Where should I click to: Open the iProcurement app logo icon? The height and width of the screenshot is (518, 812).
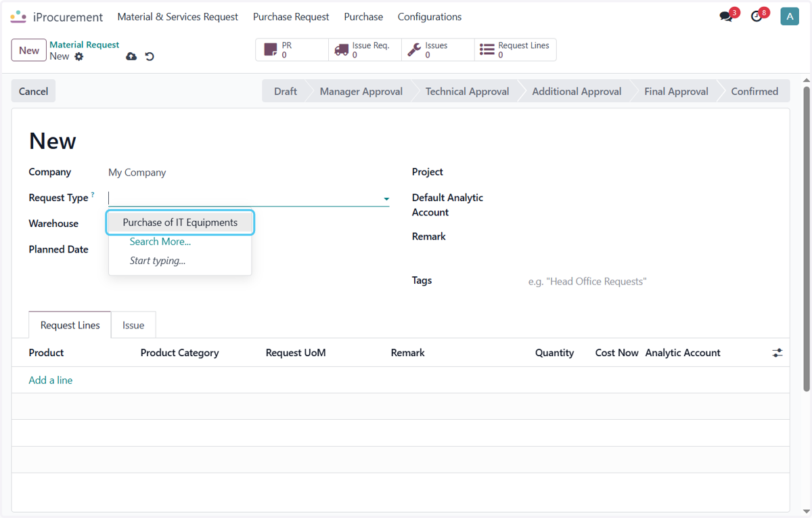click(x=18, y=17)
